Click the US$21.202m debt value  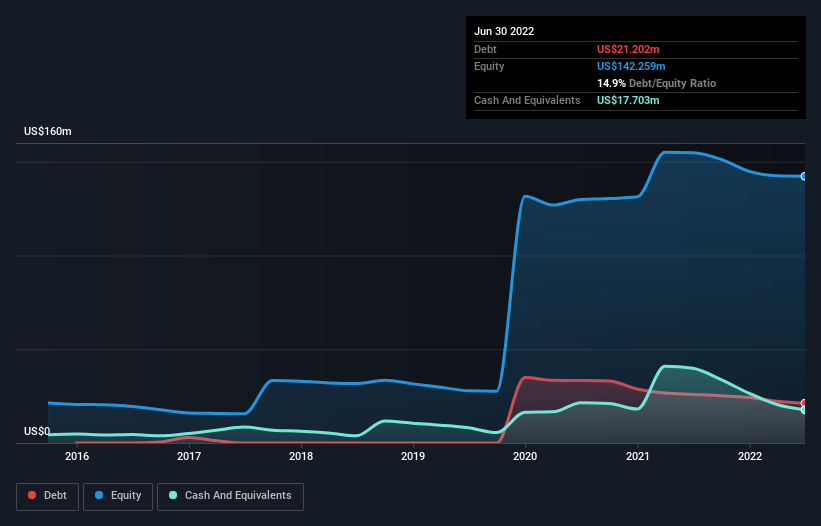pyautogui.click(x=628, y=49)
